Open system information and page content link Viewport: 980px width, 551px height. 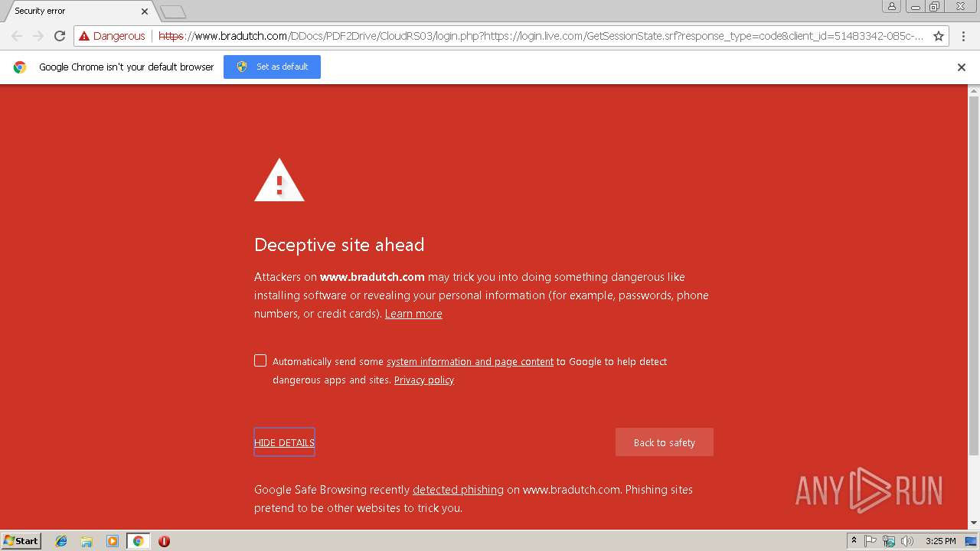tap(470, 362)
